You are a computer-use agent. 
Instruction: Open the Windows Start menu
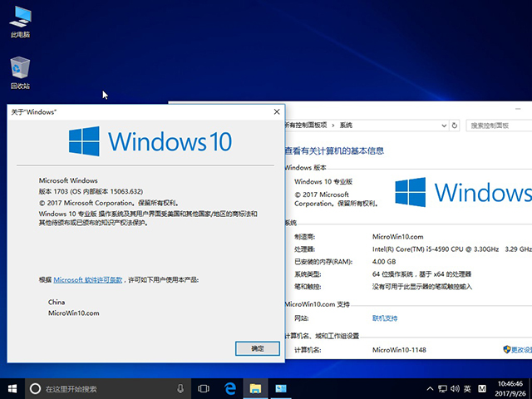(12, 388)
